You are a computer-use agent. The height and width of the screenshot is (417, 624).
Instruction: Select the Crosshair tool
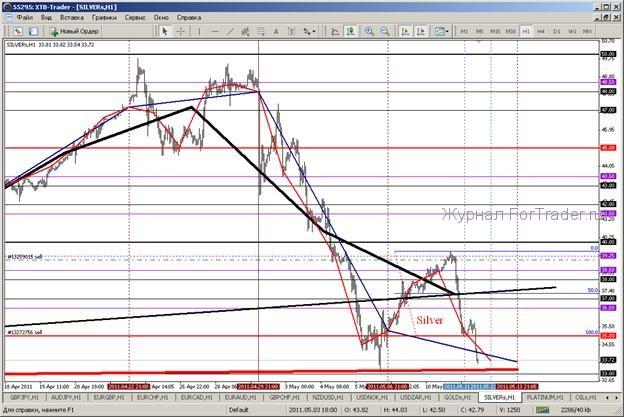point(180,31)
